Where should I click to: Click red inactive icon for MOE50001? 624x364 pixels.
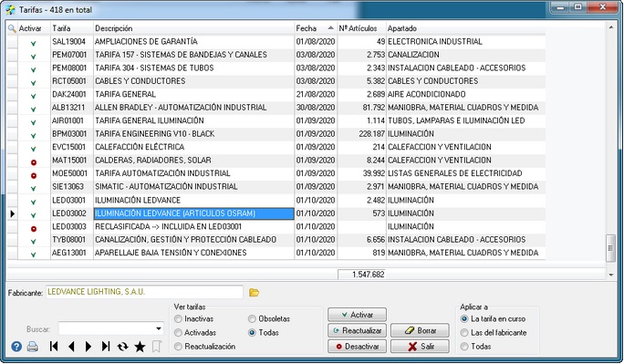tap(34, 175)
